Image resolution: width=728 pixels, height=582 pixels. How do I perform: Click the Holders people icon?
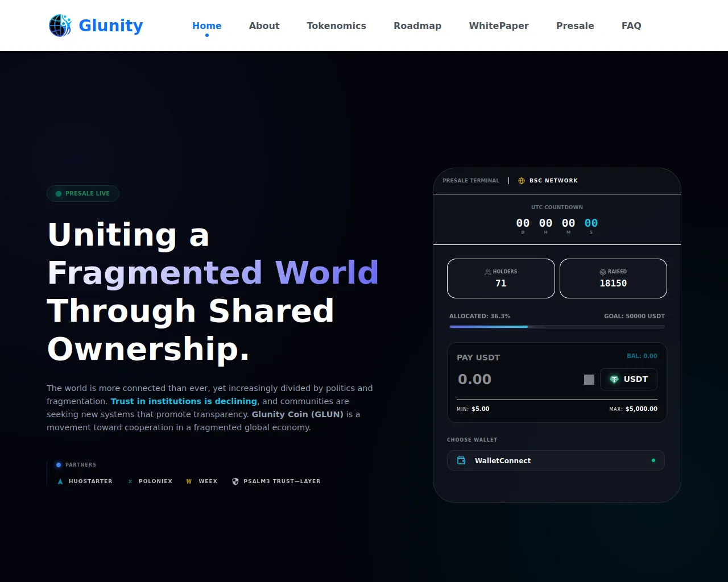(488, 272)
